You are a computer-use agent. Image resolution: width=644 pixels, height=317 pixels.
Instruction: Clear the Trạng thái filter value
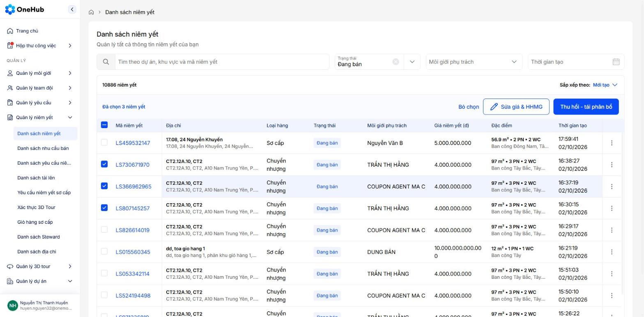396,62
